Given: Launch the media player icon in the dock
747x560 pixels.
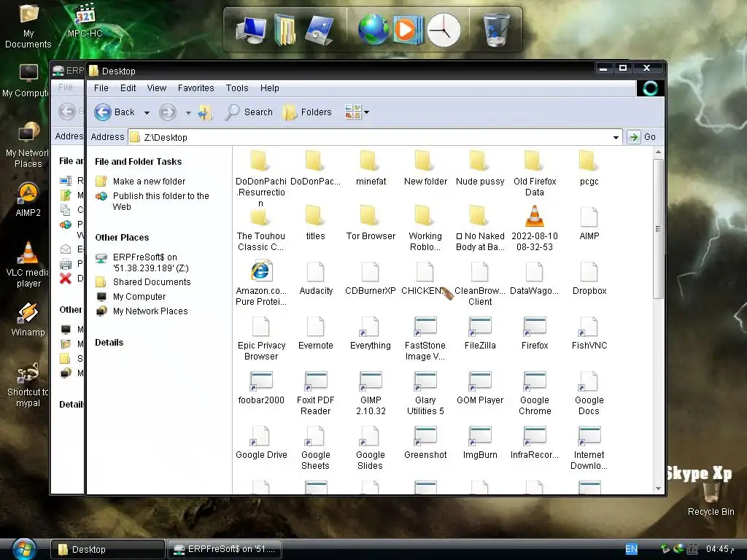Looking at the screenshot, I should click(407, 30).
